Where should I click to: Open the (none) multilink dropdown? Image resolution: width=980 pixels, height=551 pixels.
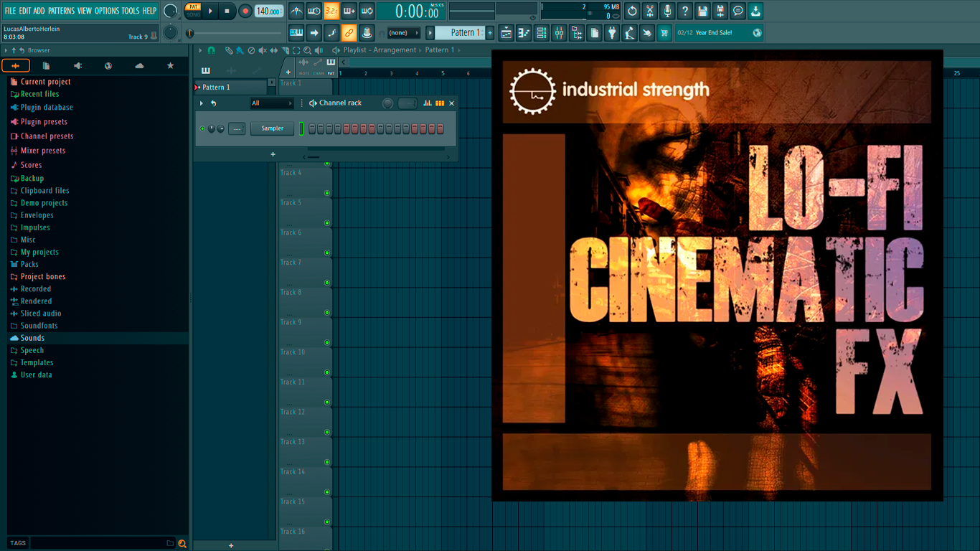click(x=404, y=32)
